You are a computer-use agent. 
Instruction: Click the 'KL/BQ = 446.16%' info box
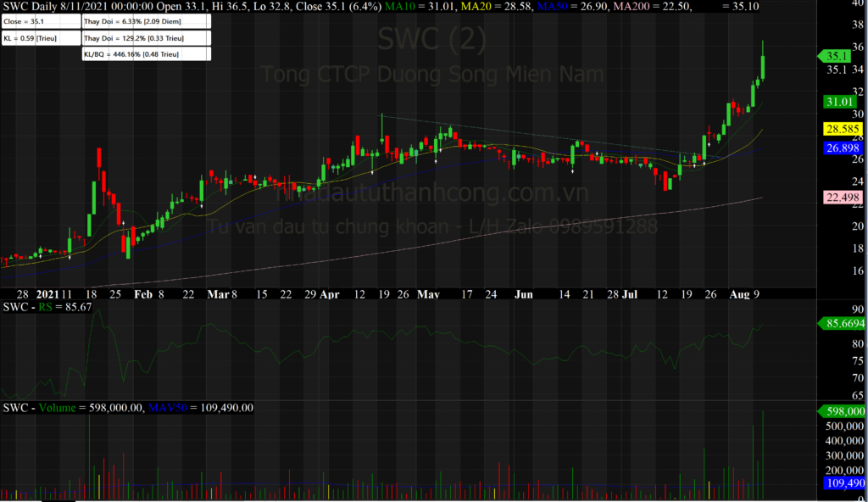point(144,54)
